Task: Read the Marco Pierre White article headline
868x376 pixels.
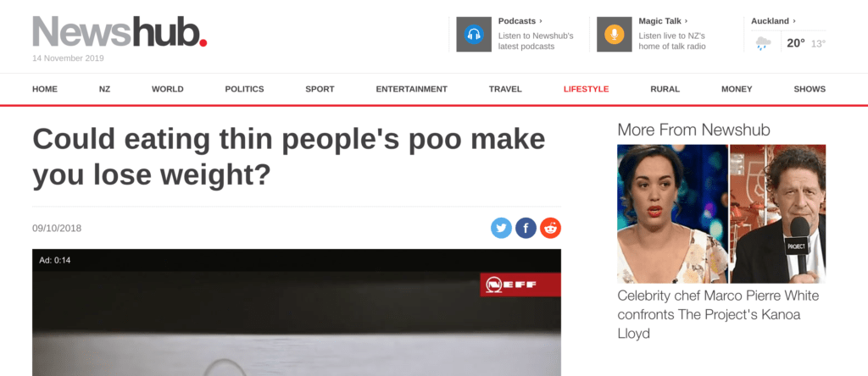Action: coord(718,315)
